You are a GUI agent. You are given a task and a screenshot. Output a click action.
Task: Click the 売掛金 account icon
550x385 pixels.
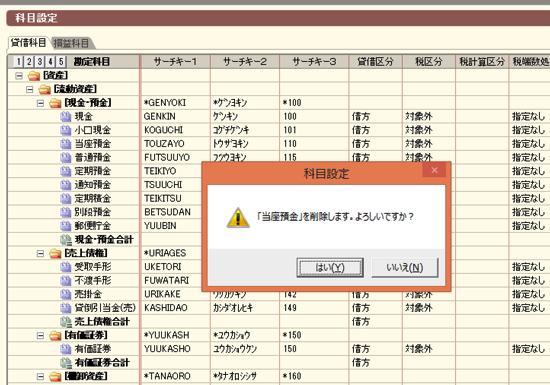point(66,294)
